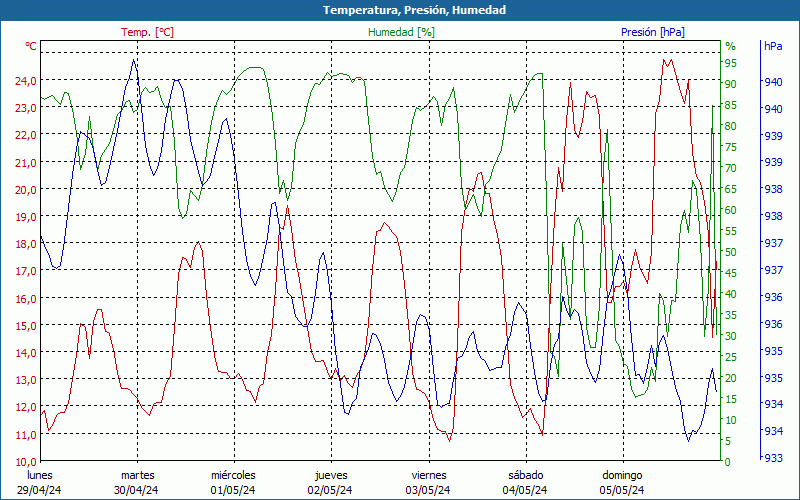Select the green 'Humedad [%]' legend label
The width and height of the screenshot is (800, 500).
pos(401,32)
